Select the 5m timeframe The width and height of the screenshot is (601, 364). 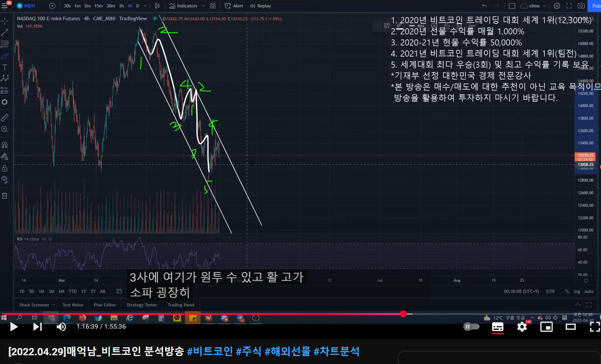[87, 6]
